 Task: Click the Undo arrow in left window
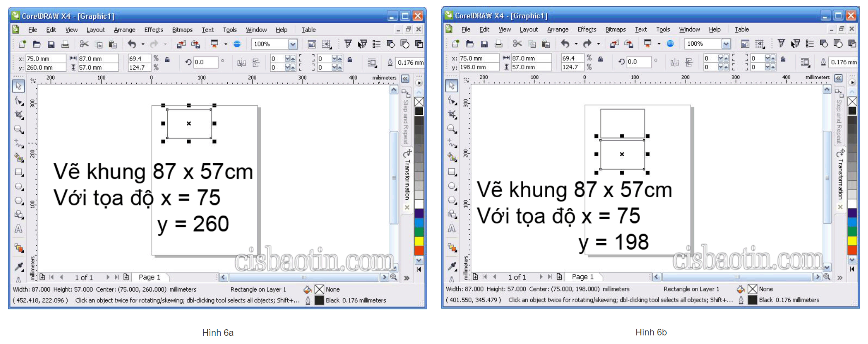pyautogui.click(x=132, y=44)
